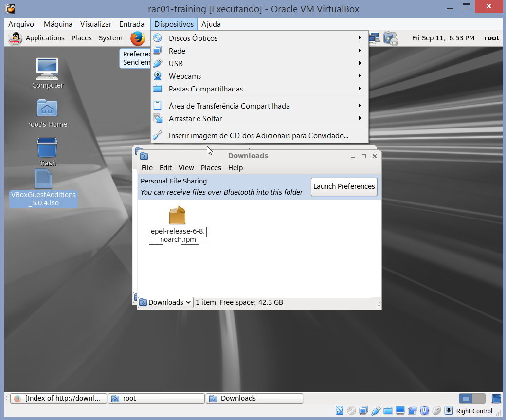Screen dimensions: 506x420
Task: Expand arrow for Discos Ópticos submenu
Action: coord(360,38)
